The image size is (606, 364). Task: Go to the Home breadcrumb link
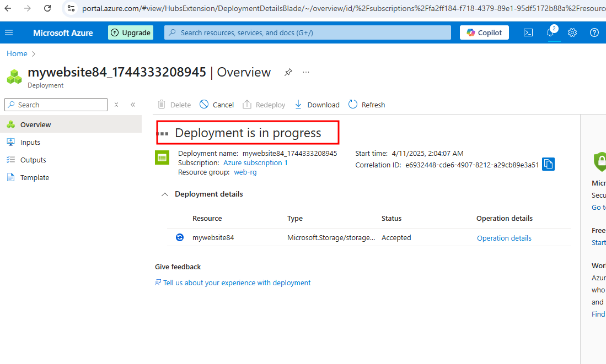tap(17, 53)
